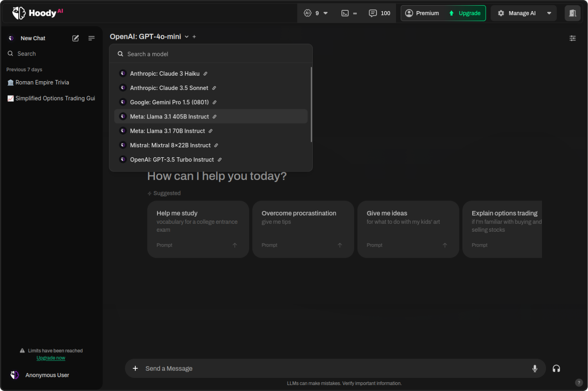Click the microphone voice input icon
The height and width of the screenshot is (391, 588).
(535, 368)
